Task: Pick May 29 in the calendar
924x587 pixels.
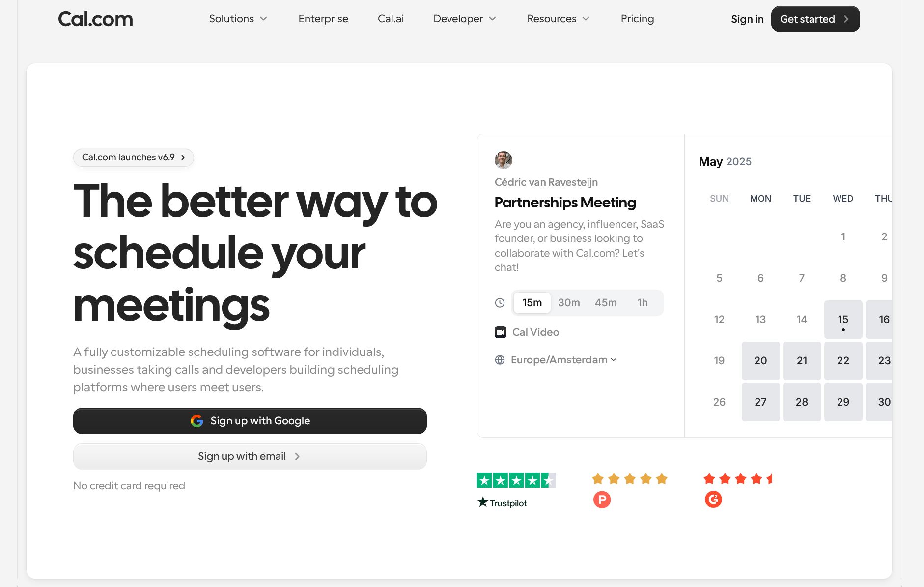Action: point(843,402)
